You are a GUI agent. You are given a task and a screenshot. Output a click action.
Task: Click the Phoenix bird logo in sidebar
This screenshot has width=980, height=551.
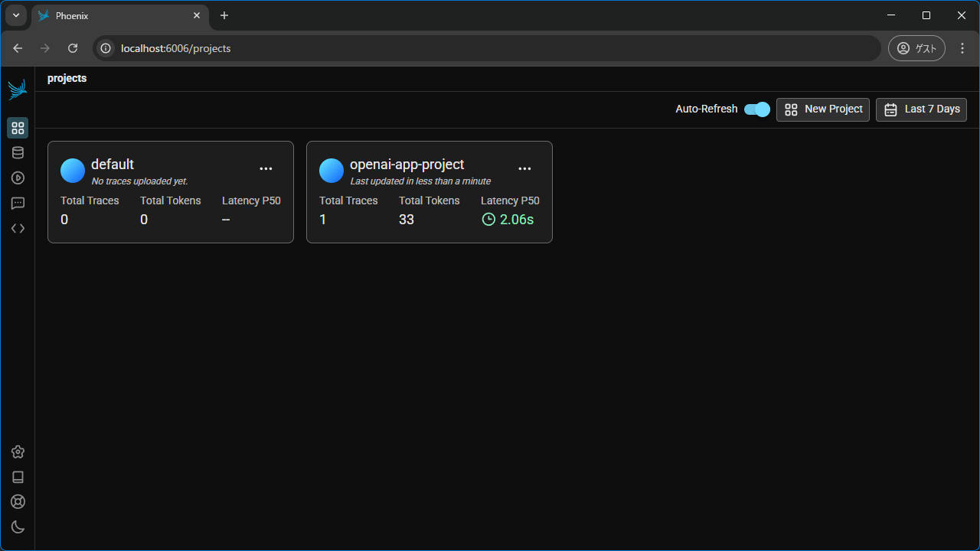18,90
